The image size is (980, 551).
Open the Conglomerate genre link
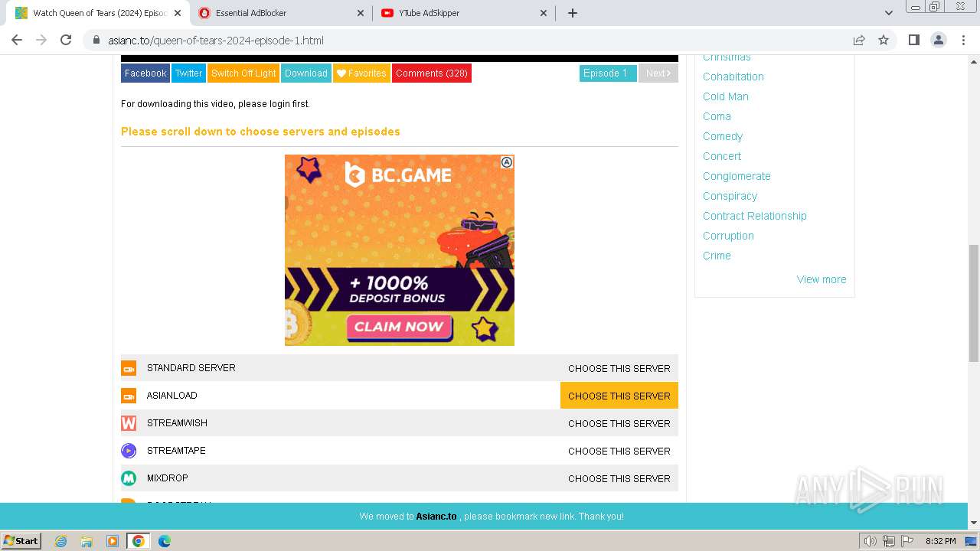click(x=737, y=176)
